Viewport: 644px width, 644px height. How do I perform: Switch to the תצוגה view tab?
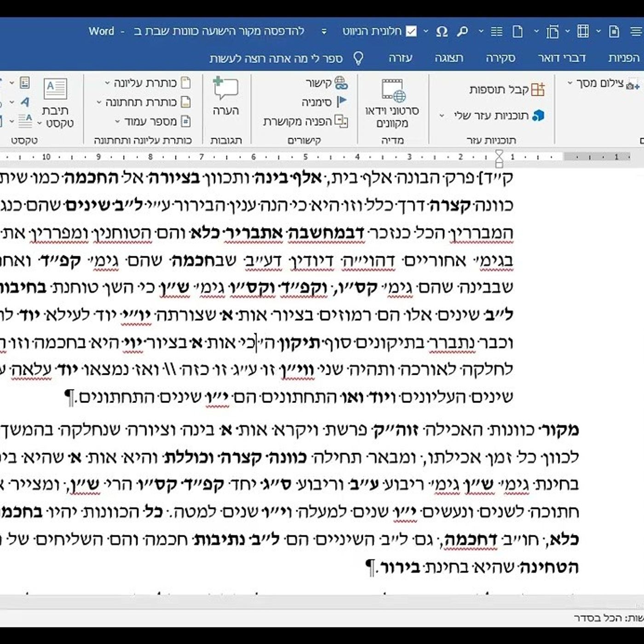coord(449,58)
